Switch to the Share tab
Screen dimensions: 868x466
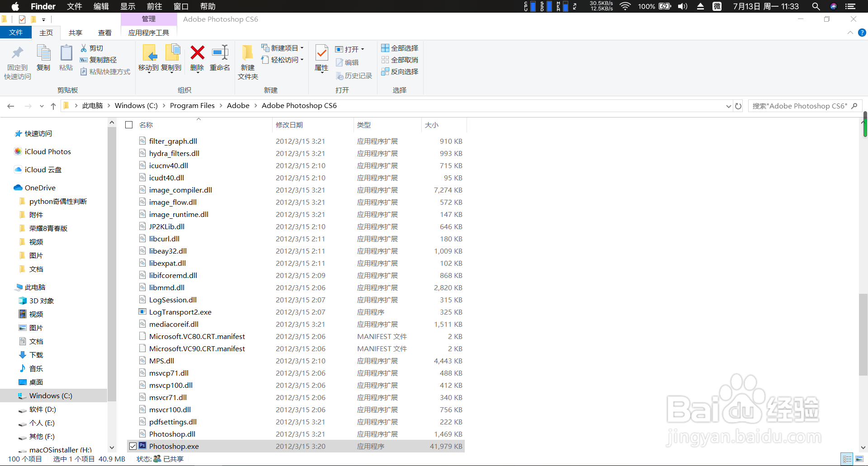click(75, 33)
